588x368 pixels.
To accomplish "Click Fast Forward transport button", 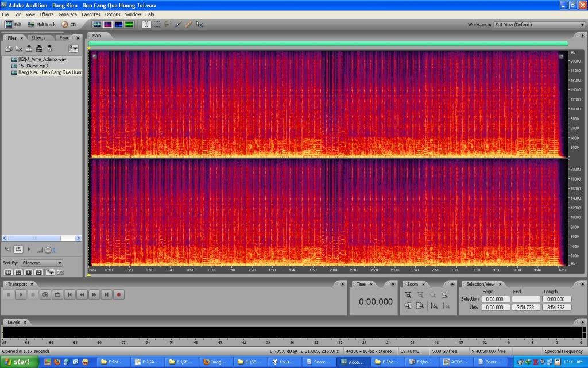I will coord(94,295).
